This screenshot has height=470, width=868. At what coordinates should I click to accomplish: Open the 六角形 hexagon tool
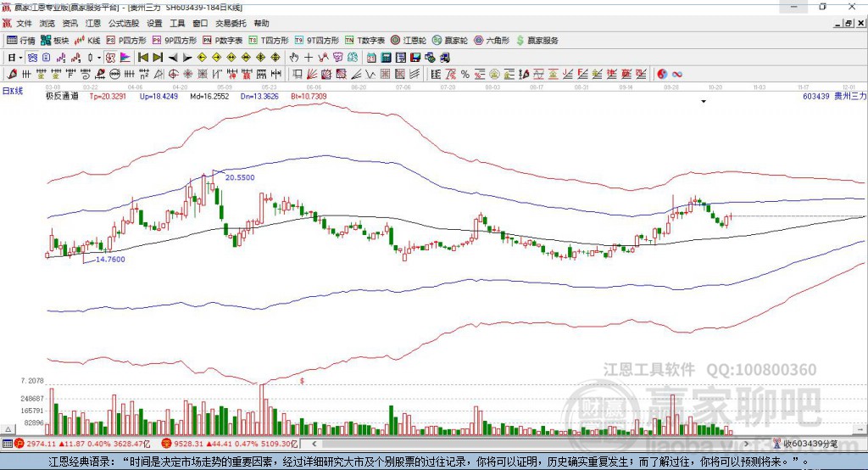coord(492,41)
